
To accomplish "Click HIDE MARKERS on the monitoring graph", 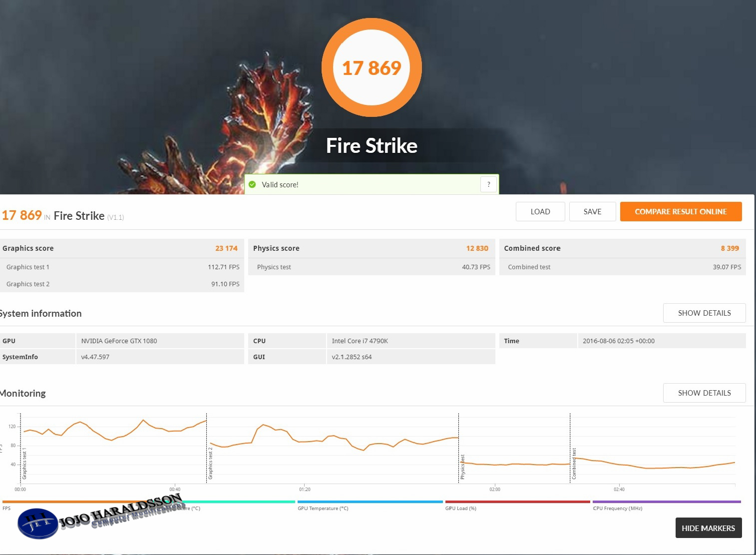I will click(708, 528).
